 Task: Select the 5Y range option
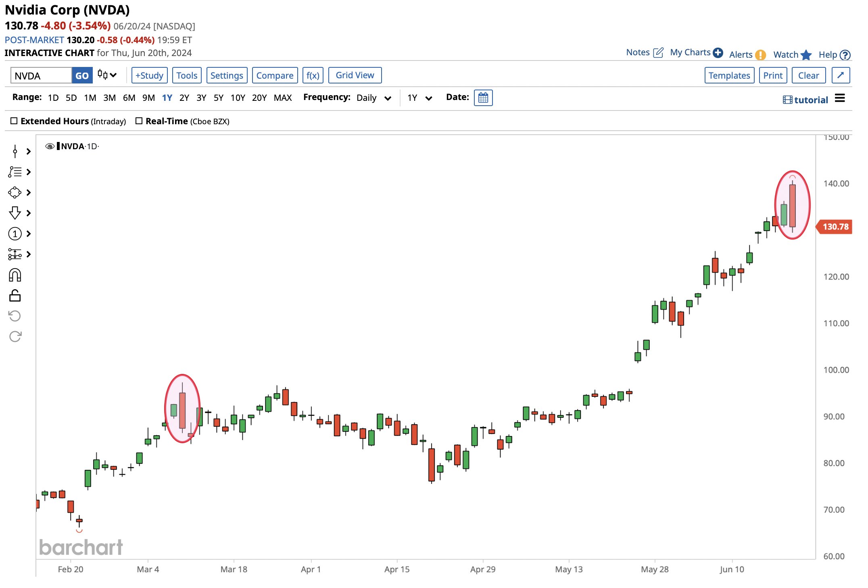(x=218, y=98)
